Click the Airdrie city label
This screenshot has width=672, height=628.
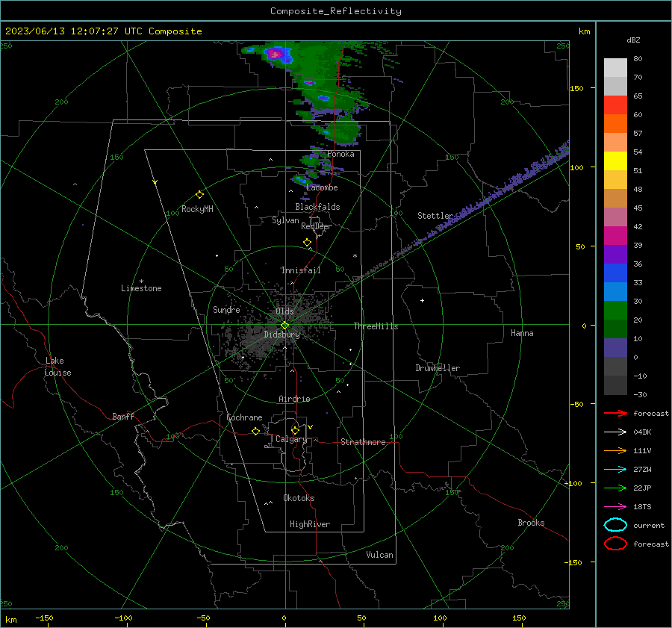pyautogui.click(x=294, y=399)
